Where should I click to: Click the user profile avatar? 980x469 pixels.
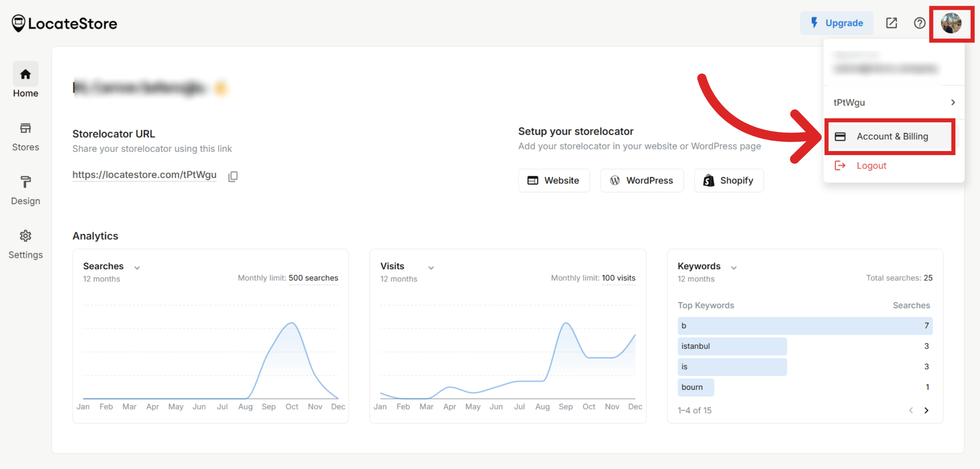[x=951, y=23]
